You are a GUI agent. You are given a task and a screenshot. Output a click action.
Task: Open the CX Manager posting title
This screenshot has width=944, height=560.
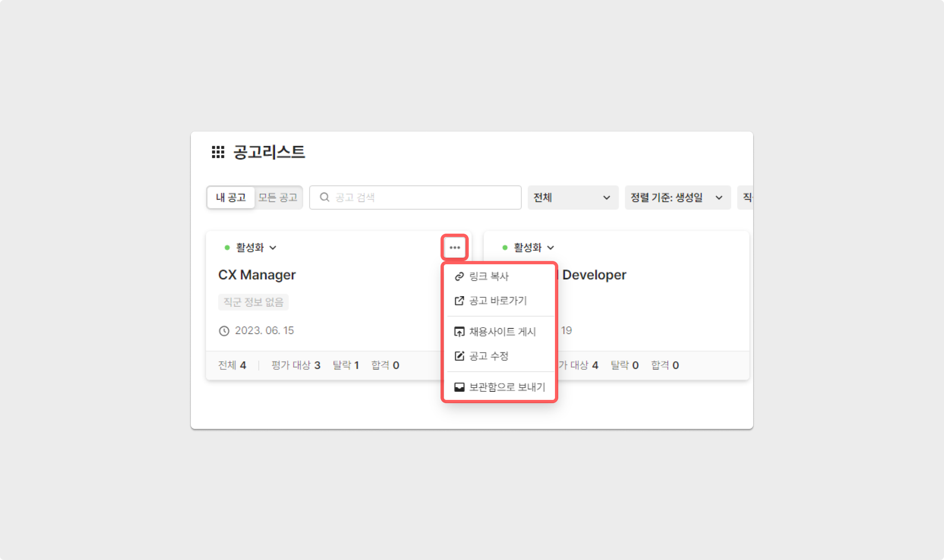257,275
